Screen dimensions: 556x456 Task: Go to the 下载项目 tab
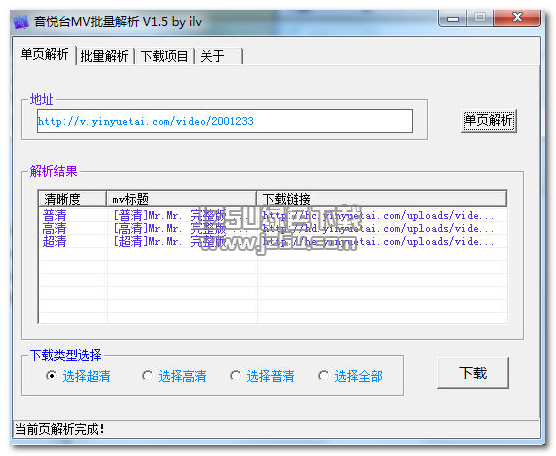164,56
